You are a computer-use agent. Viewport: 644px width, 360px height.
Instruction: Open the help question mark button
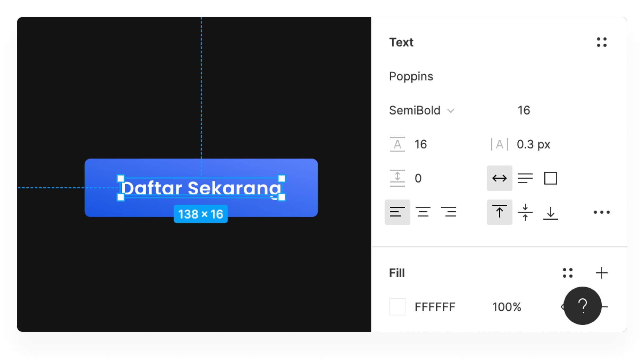click(x=582, y=306)
